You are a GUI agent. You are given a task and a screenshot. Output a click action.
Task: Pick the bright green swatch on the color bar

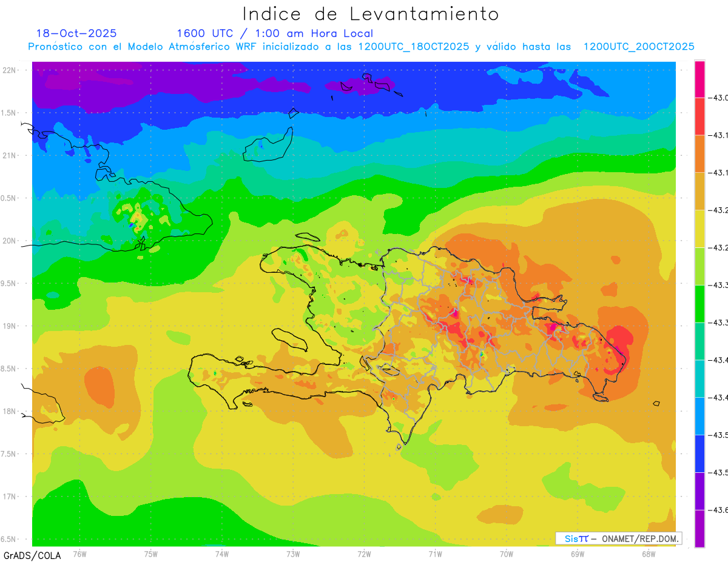point(699,304)
